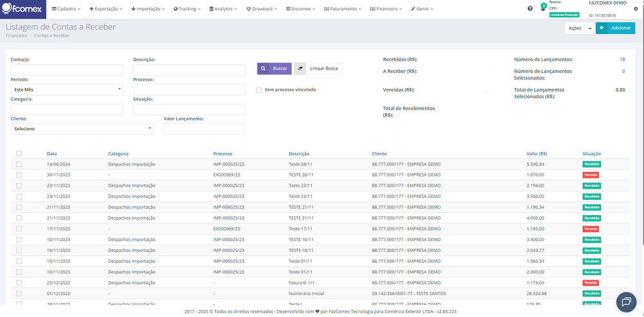Viewport: 644px width, 317px height.
Task: Click the FazComex logo icon
Action: (x=8, y=9)
